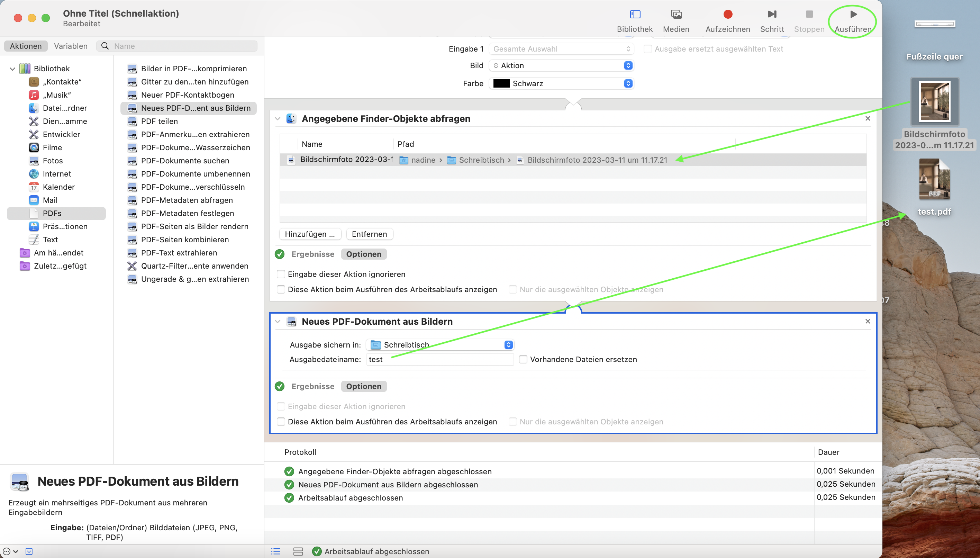Viewport: 980px width, 558px height.
Task: Click the Ausführen play icon
Action: point(853,15)
